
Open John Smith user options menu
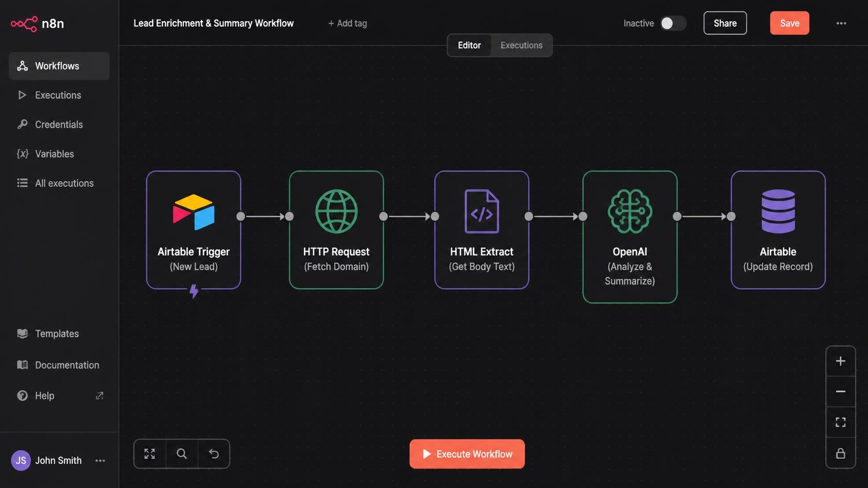click(100, 460)
